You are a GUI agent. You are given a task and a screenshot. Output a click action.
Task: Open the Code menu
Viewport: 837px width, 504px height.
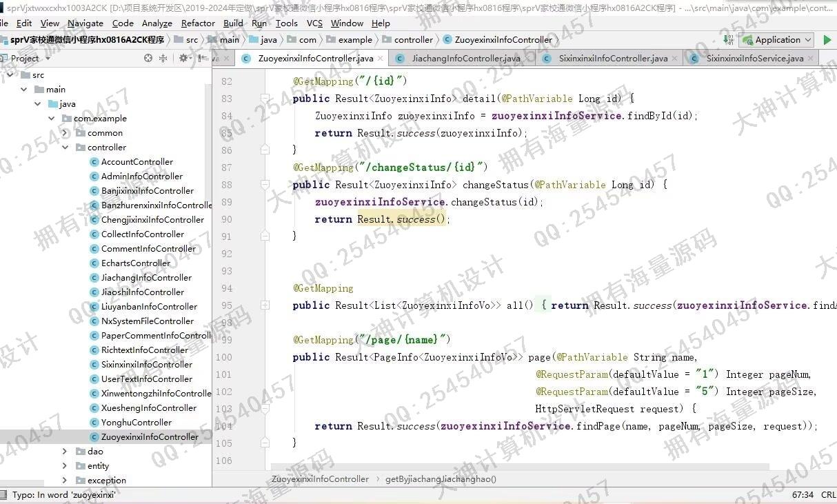(x=123, y=23)
